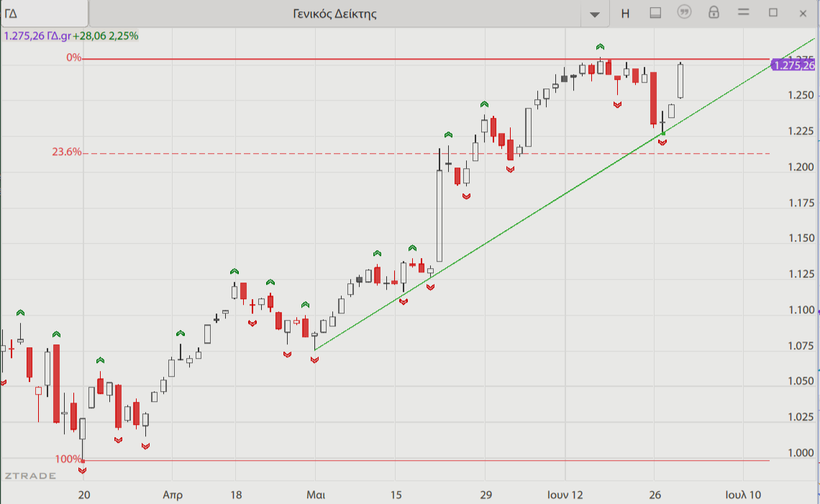
Task: Click the 1.000 price axis label
Action: point(801,453)
